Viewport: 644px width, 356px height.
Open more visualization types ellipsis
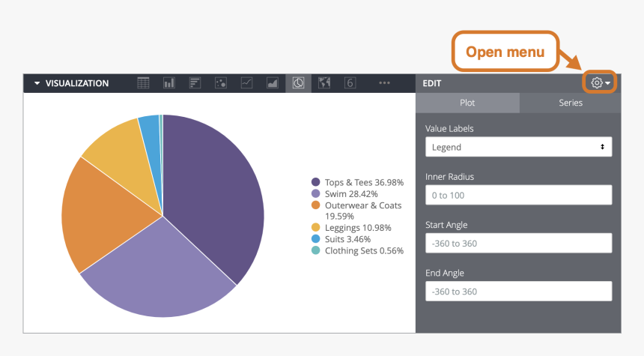coord(384,83)
